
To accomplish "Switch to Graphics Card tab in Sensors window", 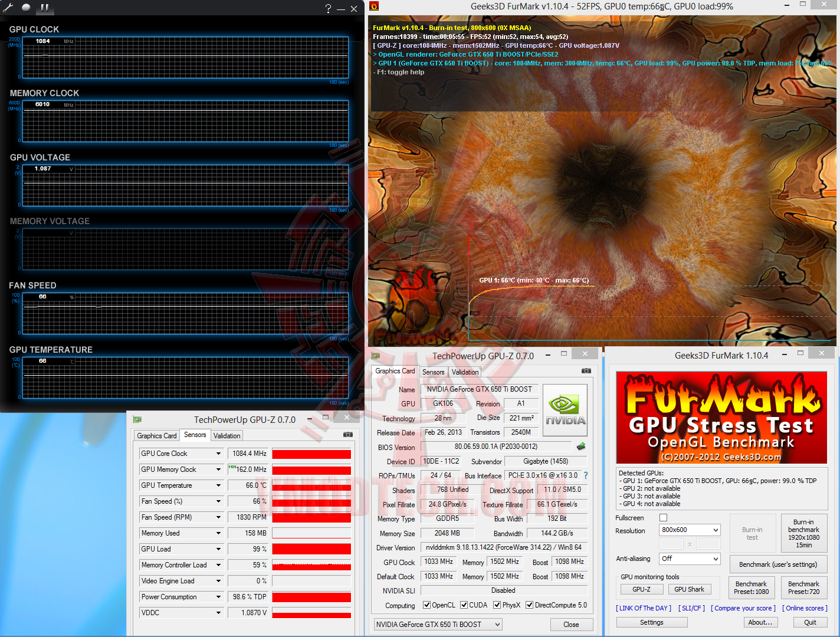I will click(157, 436).
